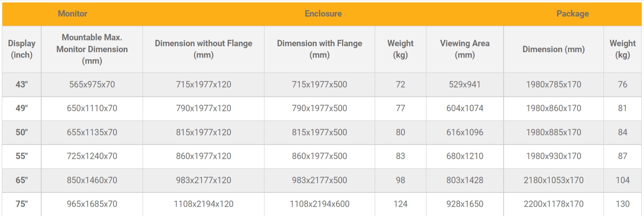Screen dimensions: 644x216
Task: Select the Display (inch) column header
Action: coord(22,49)
